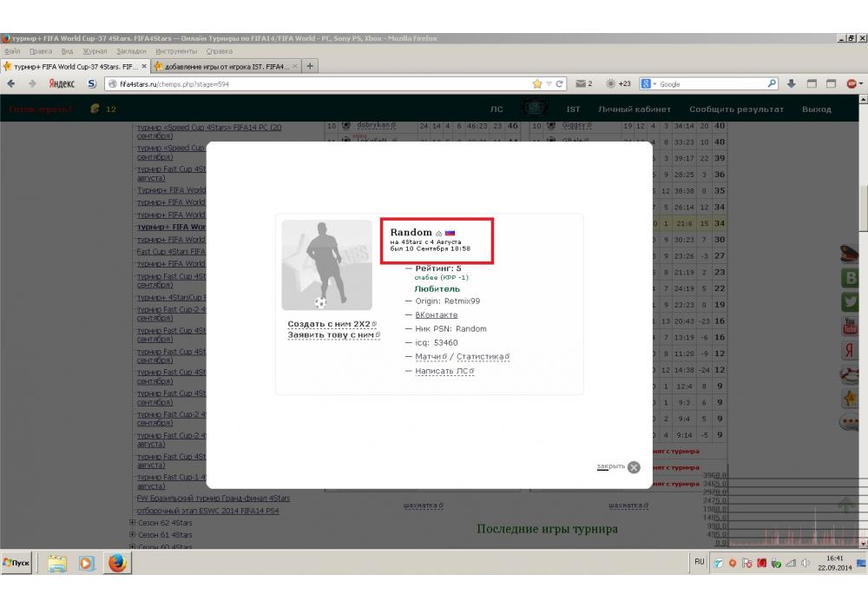Close the player profile popup with the X icon
The image size is (868, 608).
(x=634, y=467)
